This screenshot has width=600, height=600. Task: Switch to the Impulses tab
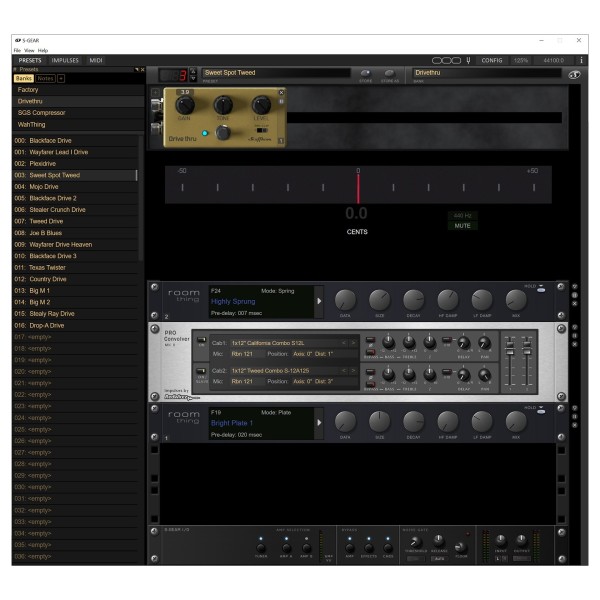(x=65, y=60)
